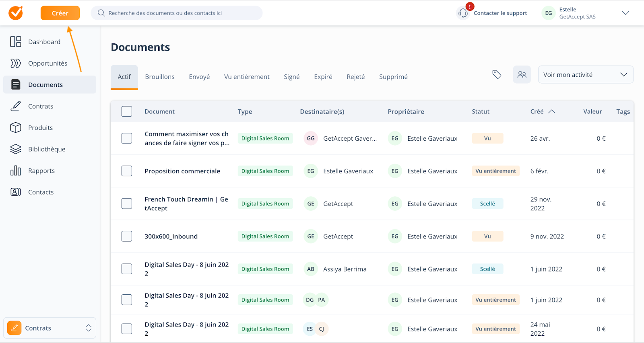Image resolution: width=644 pixels, height=343 pixels.
Task: Switch to the Signé tab
Action: (x=291, y=77)
